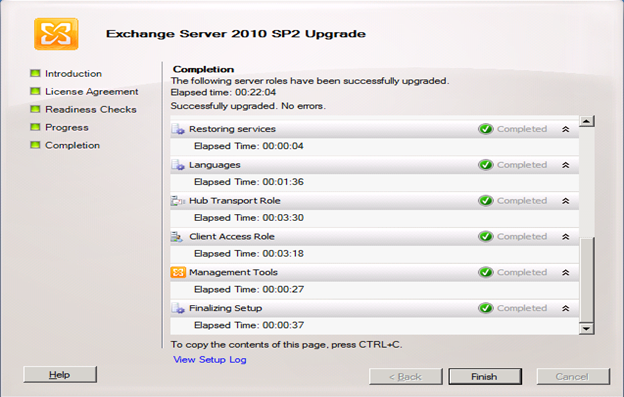624x397 pixels.
Task: Select the Completion step in sidebar
Action: point(72,145)
